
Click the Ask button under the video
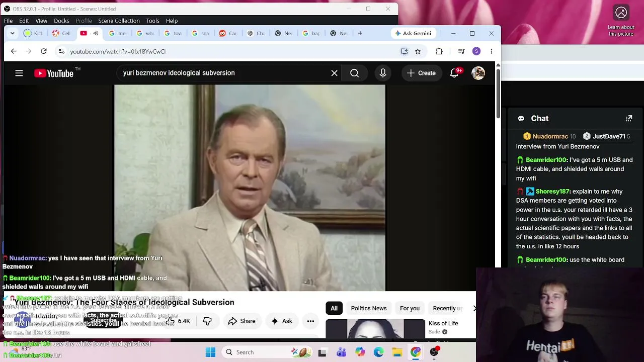[x=281, y=321]
